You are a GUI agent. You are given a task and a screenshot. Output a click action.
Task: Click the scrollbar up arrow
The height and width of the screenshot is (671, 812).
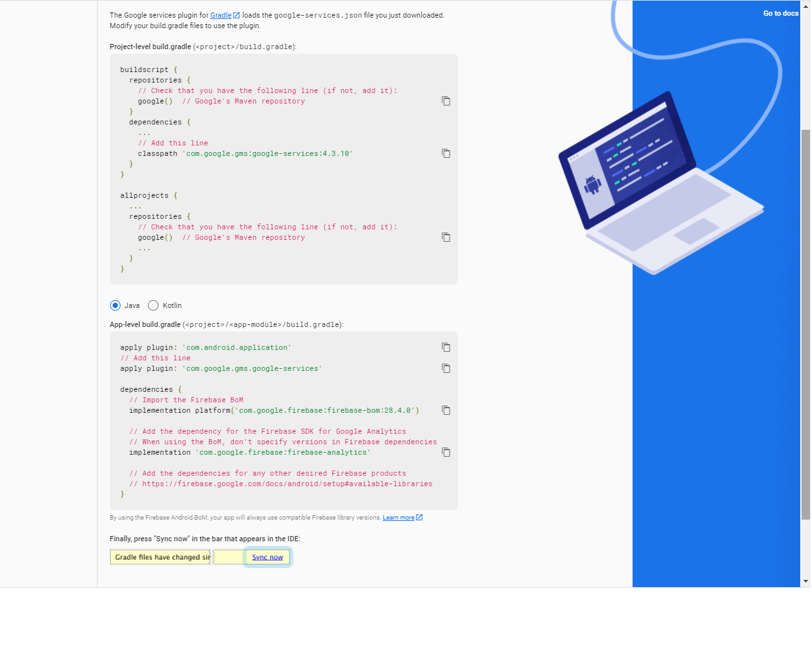805,6
